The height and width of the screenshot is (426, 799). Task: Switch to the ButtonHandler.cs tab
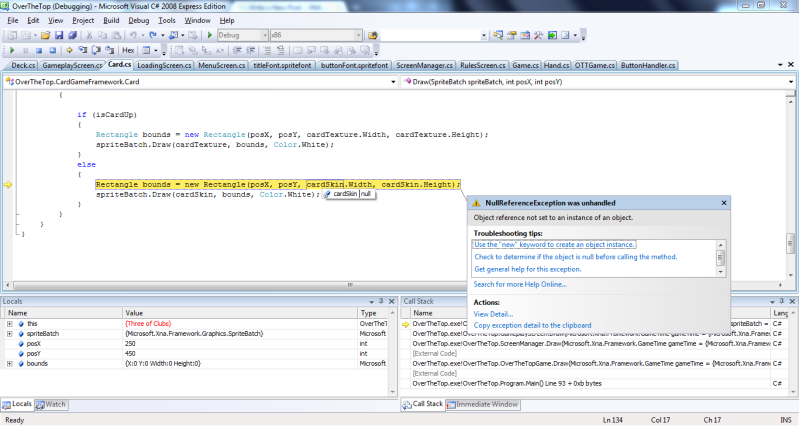pos(648,65)
